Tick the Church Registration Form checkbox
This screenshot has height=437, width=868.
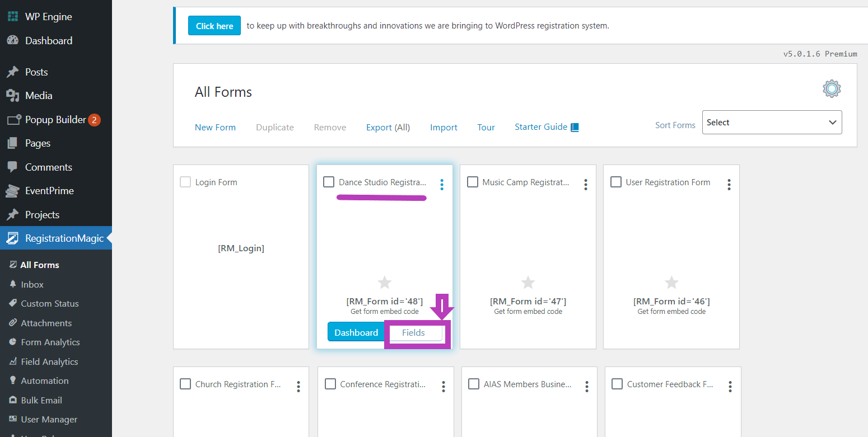185,384
